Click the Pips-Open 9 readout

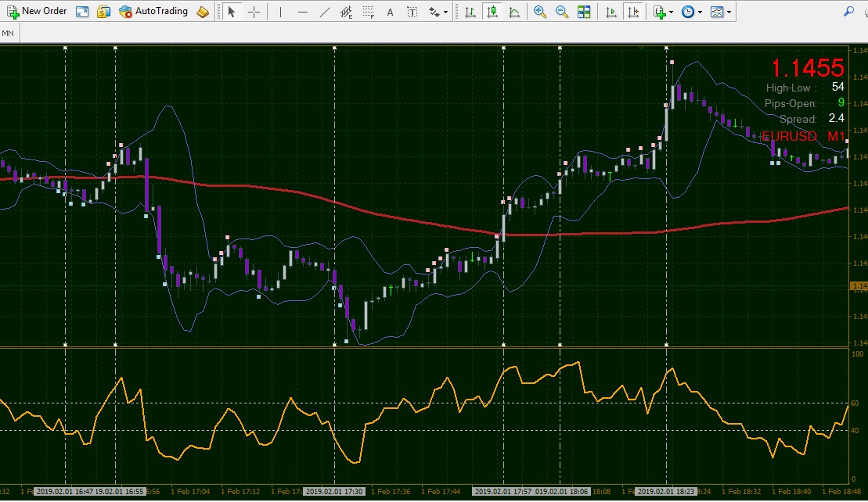click(x=805, y=103)
